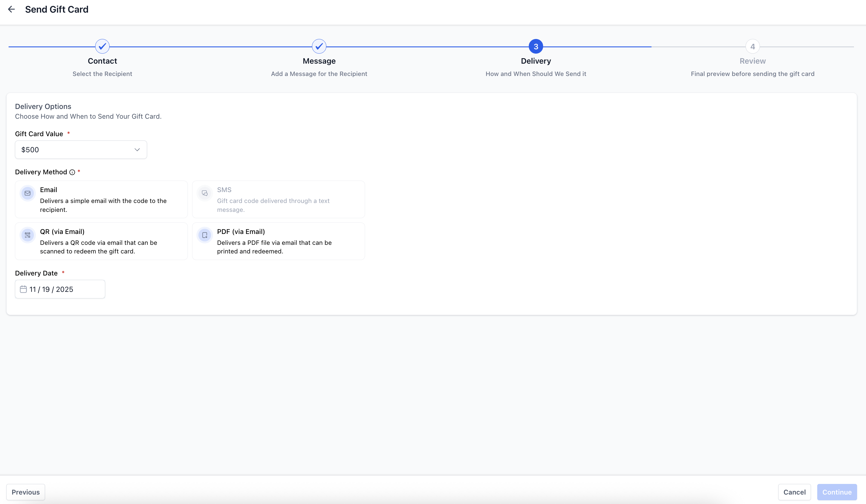
Task: Click the calendar icon in Delivery Date
Action: point(23,289)
